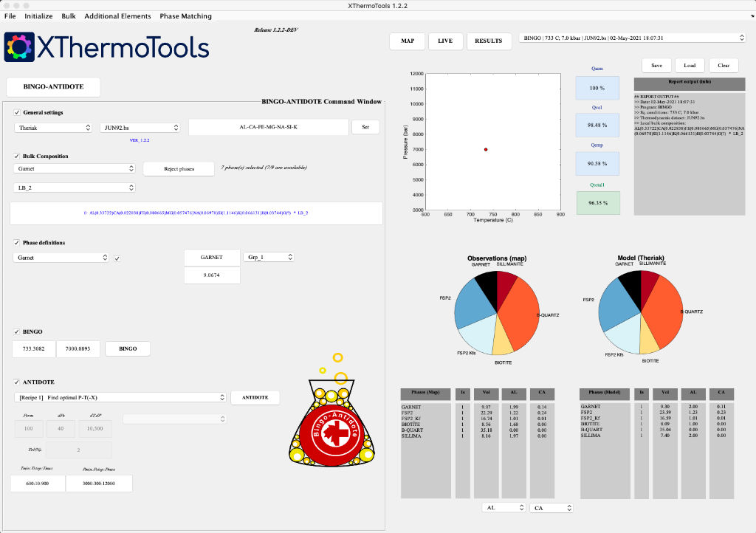Open the Garnet dropdown under Bulk Composition
The width and height of the screenshot is (756, 533).
[75, 168]
